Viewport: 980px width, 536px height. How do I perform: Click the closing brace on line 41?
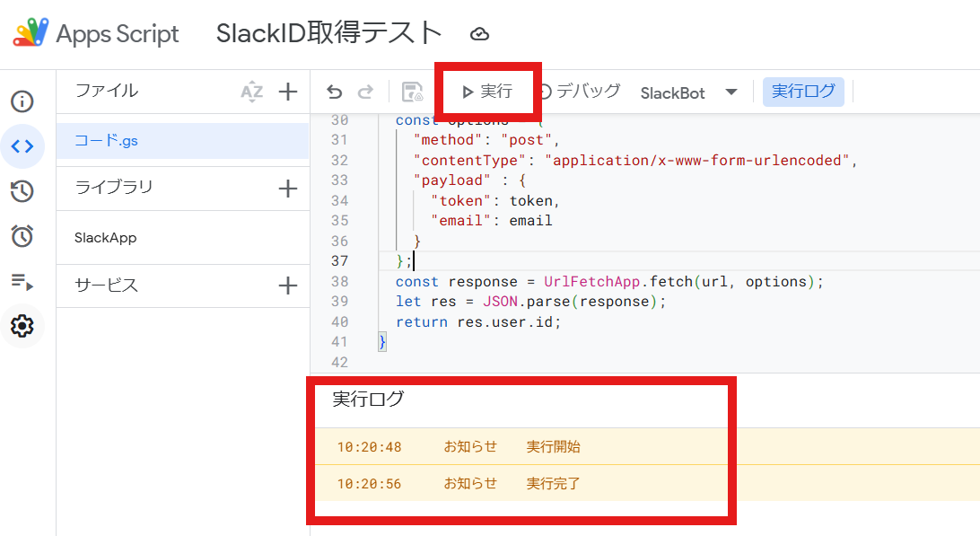coord(382,342)
